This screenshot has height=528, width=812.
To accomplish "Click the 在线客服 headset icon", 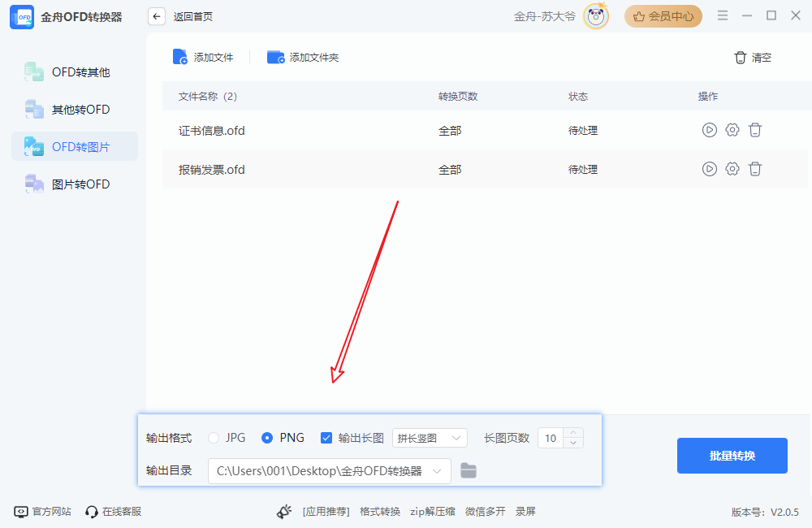I will (92, 512).
